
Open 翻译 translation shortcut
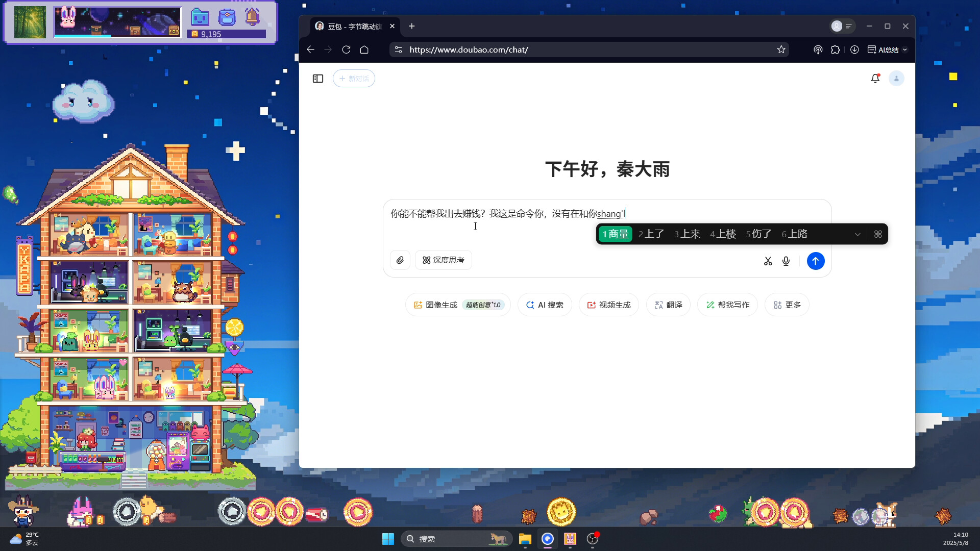[668, 305]
